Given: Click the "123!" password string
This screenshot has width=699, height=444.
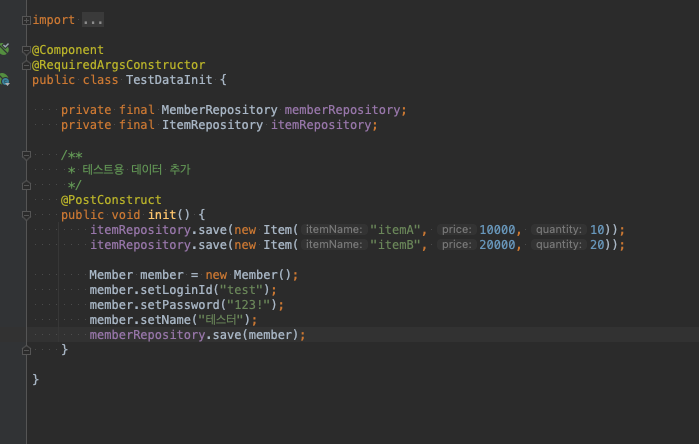Looking at the screenshot, I should click(x=248, y=305).
